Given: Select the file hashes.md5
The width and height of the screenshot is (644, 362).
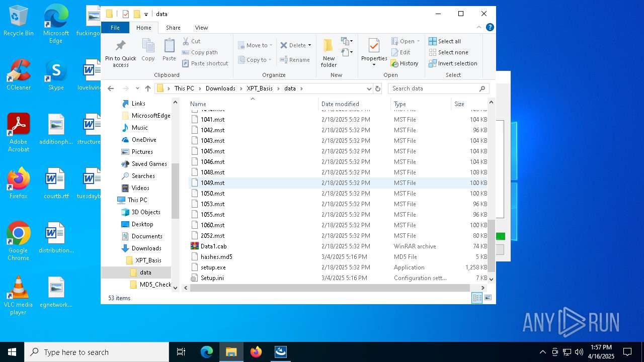Looking at the screenshot, I should [216, 257].
